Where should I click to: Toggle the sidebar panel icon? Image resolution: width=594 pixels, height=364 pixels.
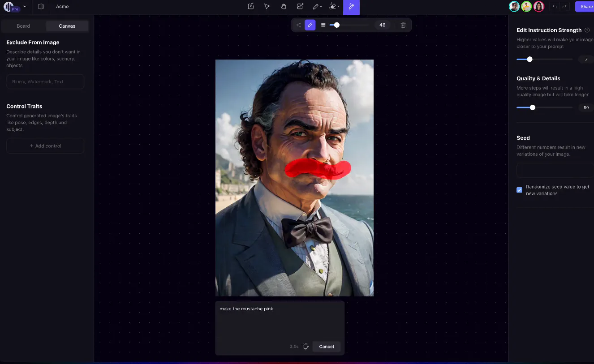coord(41,7)
